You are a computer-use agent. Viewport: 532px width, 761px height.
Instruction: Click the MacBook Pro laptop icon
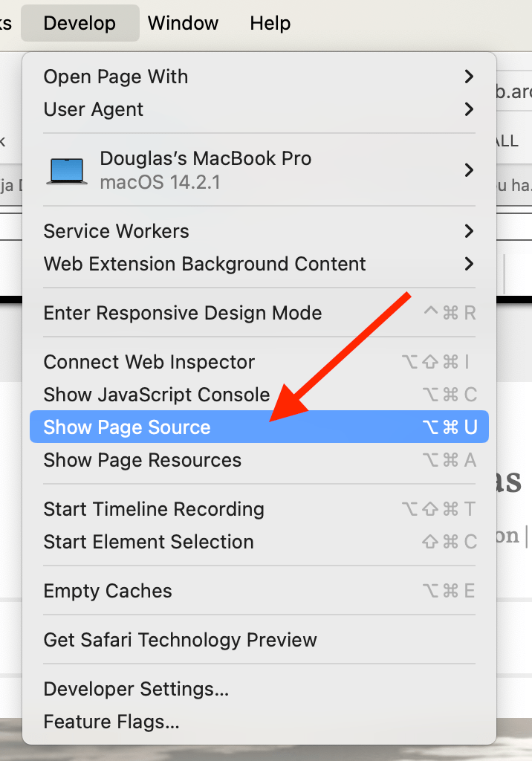click(x=67, y=170)
